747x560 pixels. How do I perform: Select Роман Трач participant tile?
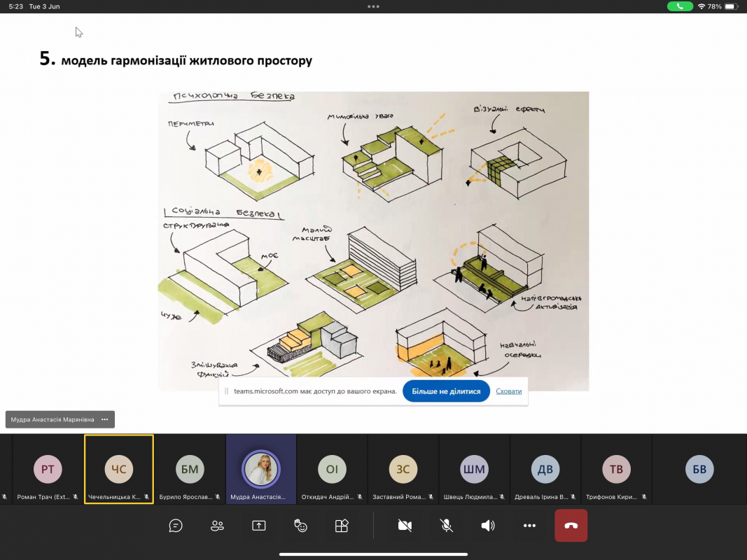48,469
